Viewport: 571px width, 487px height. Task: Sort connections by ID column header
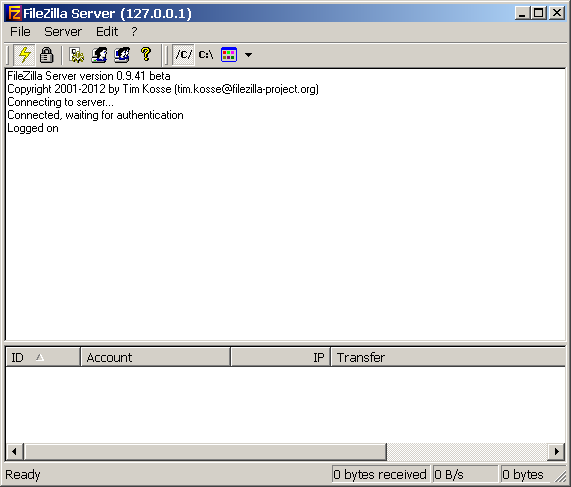pyautogui.click(x=43, y=357)
